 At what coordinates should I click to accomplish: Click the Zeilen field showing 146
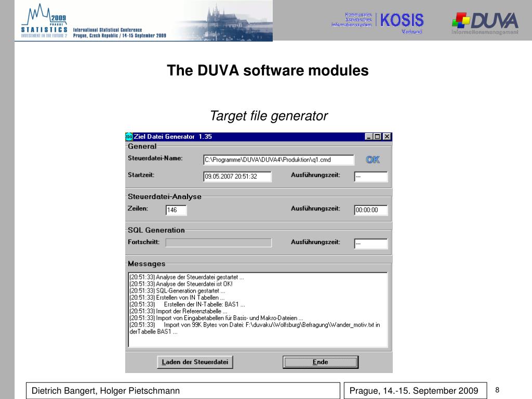tap(176, 210)
